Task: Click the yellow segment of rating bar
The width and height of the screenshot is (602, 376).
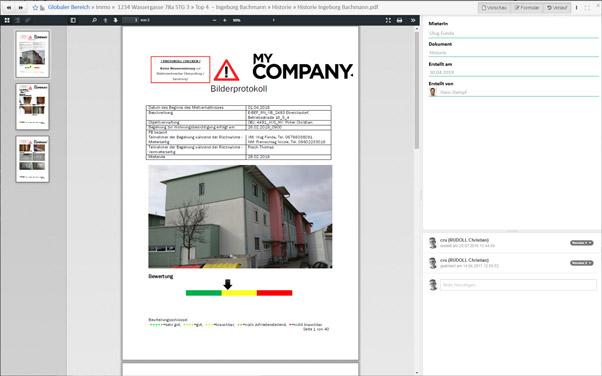Action: 239,293
